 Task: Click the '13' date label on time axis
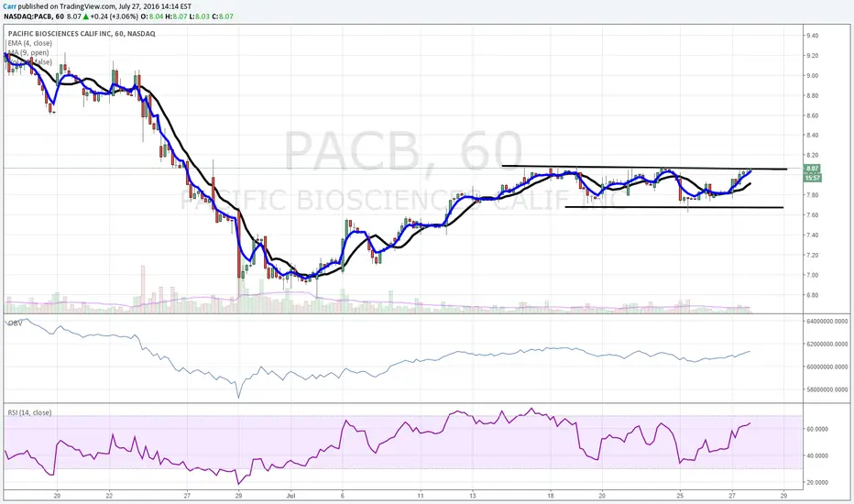(x=472, y=496)
